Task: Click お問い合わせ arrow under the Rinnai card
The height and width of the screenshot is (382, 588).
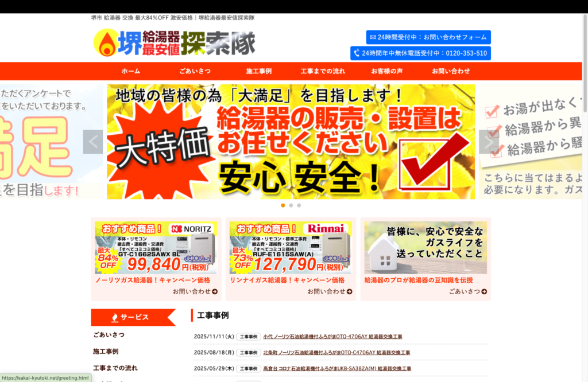Action: (x=330, y=291)
